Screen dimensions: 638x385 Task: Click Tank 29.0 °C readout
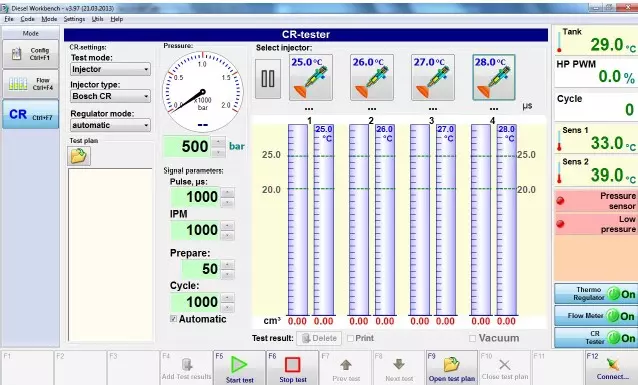596,41
